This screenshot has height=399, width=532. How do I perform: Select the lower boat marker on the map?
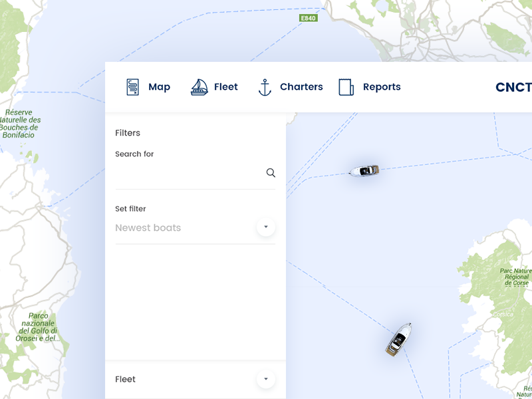pyautogui.click(x=399, y=339)
